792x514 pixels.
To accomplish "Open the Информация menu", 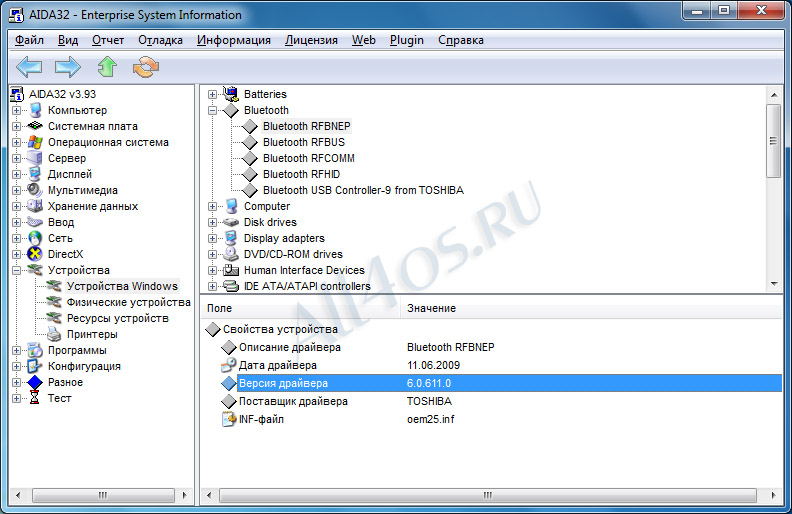I will coord(234,40).
